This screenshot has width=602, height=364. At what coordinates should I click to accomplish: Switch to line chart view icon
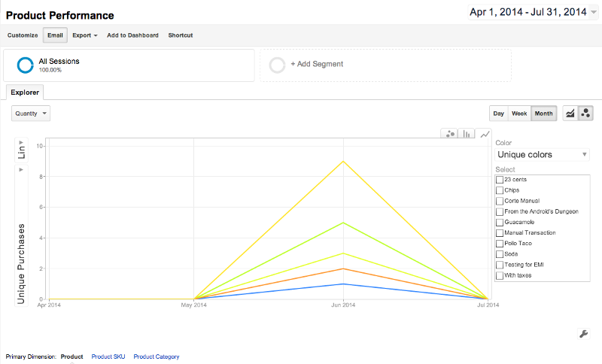tap(570, 114)
